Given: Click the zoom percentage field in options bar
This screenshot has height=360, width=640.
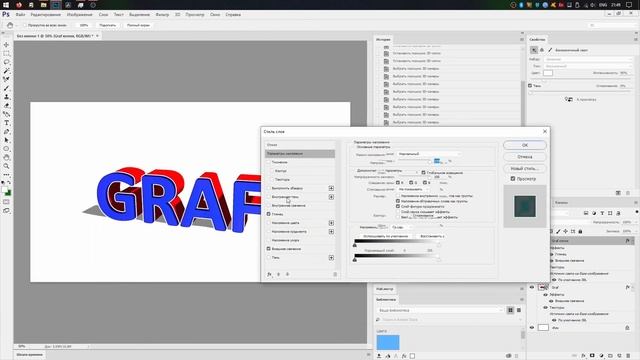Looking at the screenshot, I should [x=84, y=25].
